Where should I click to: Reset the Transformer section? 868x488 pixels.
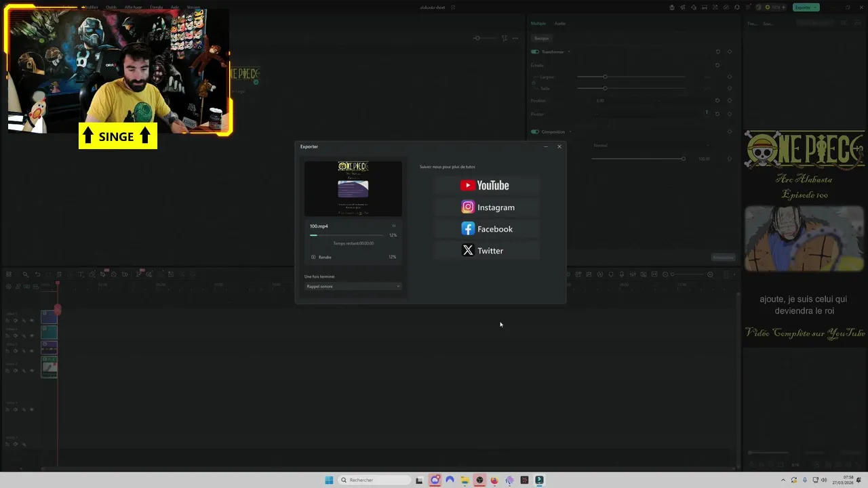tap(718, 52)
